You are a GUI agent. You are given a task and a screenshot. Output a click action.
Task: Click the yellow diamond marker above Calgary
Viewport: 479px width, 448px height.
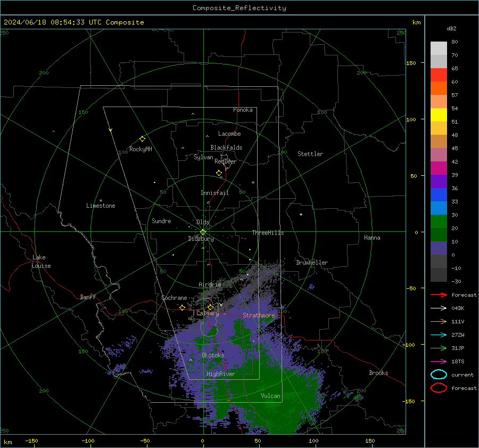(210, 307)
